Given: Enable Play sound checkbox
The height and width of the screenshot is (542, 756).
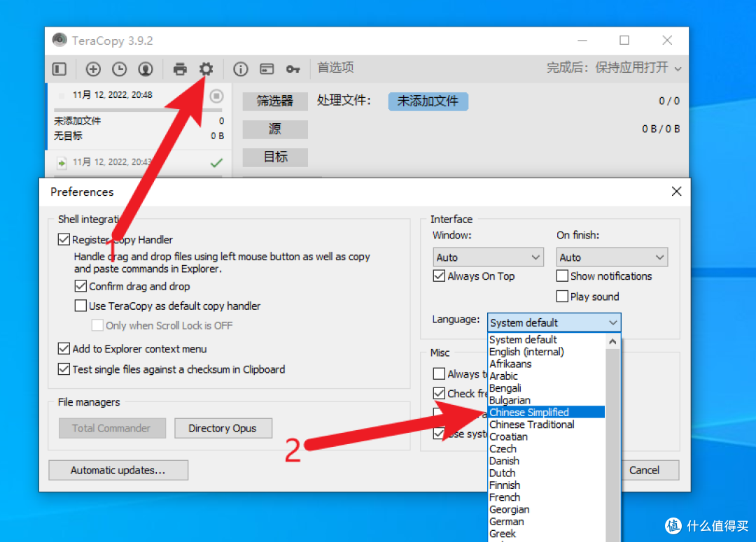Looking at the screenshot, I should [x=561, y=297].
